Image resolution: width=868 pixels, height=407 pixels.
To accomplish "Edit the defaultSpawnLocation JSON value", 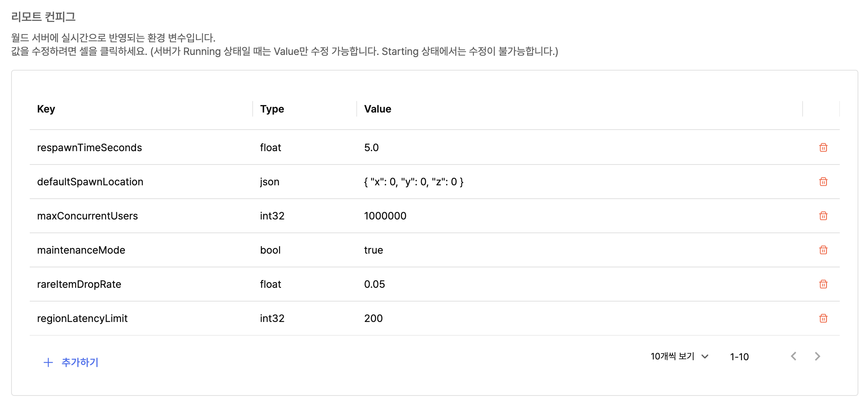I will click(580, 182).
